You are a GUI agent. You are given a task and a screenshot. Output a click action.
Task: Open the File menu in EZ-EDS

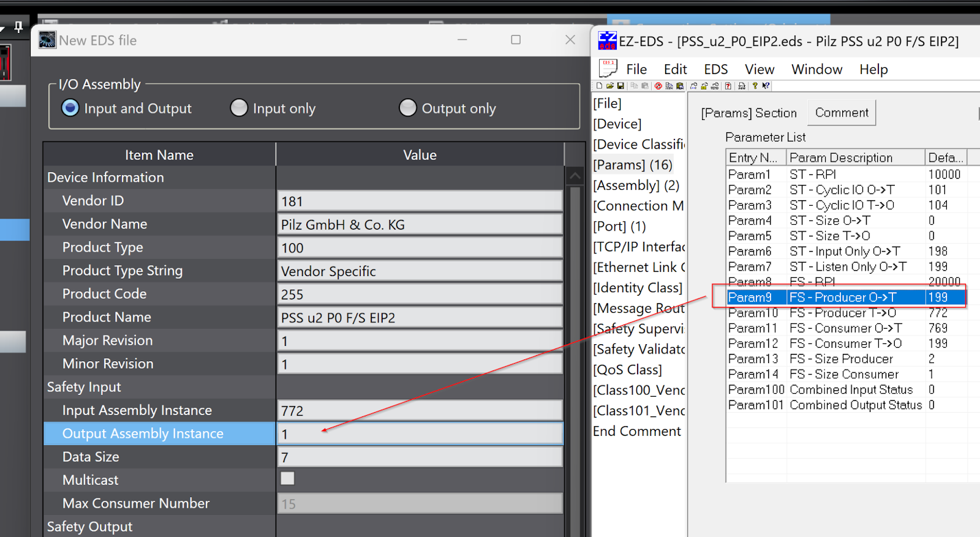(636, 69)
